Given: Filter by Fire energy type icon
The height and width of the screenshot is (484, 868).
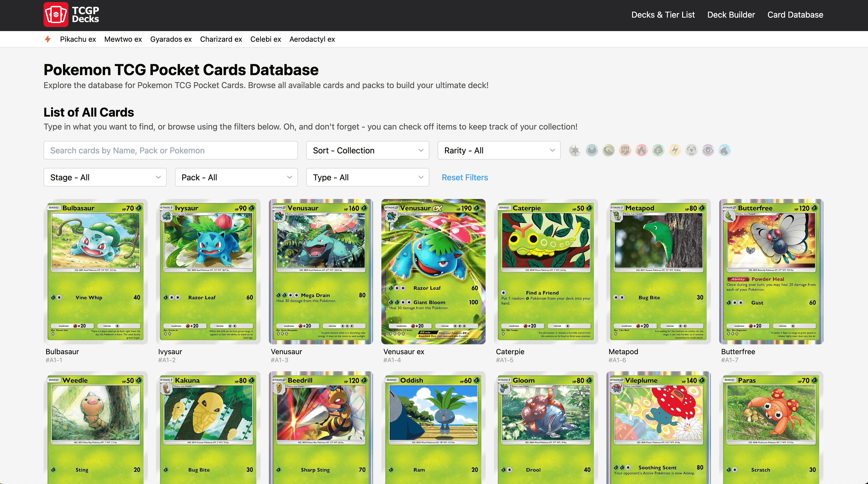Looking at the screenshot, I should coord(642,150).
